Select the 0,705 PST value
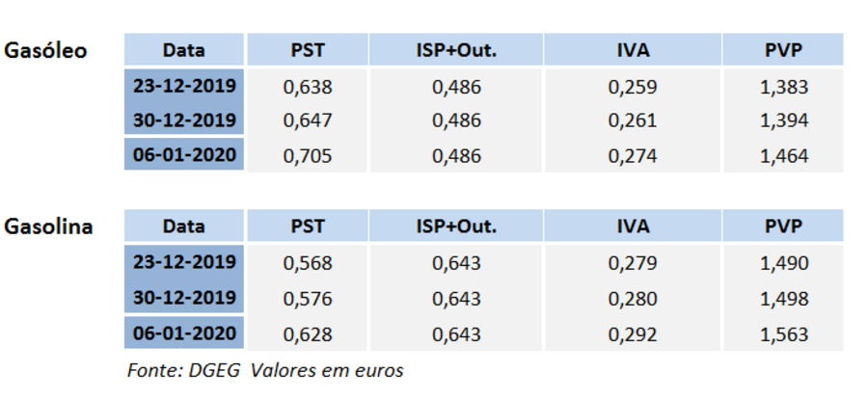868x399 pixels. (308, 156)
